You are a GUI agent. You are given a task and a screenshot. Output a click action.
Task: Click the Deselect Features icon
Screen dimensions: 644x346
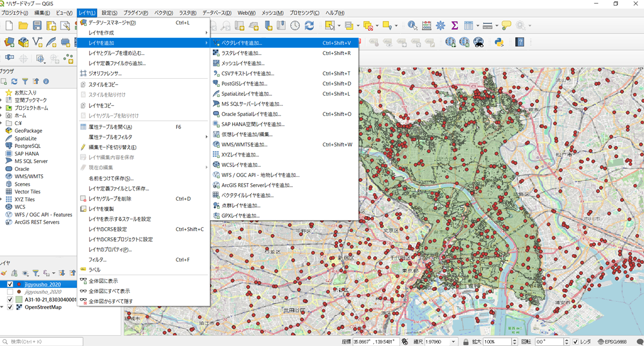tap(368, 26)
